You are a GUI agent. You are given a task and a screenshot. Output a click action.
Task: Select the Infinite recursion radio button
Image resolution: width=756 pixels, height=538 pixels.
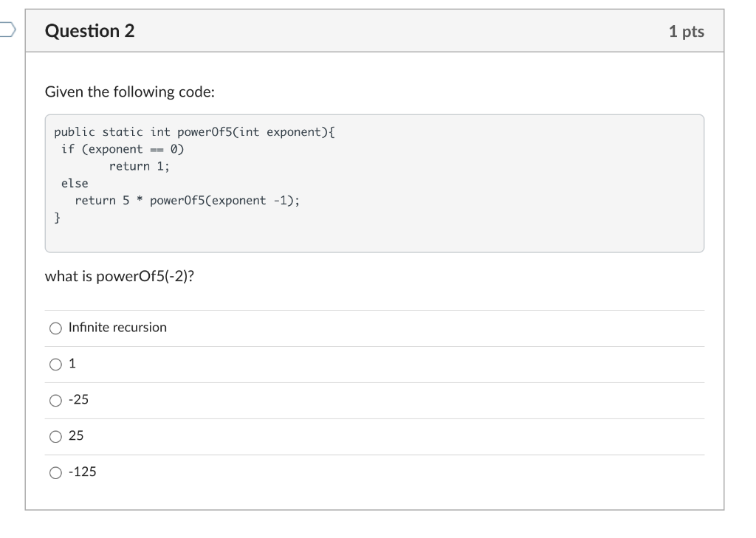coord(55,328)
